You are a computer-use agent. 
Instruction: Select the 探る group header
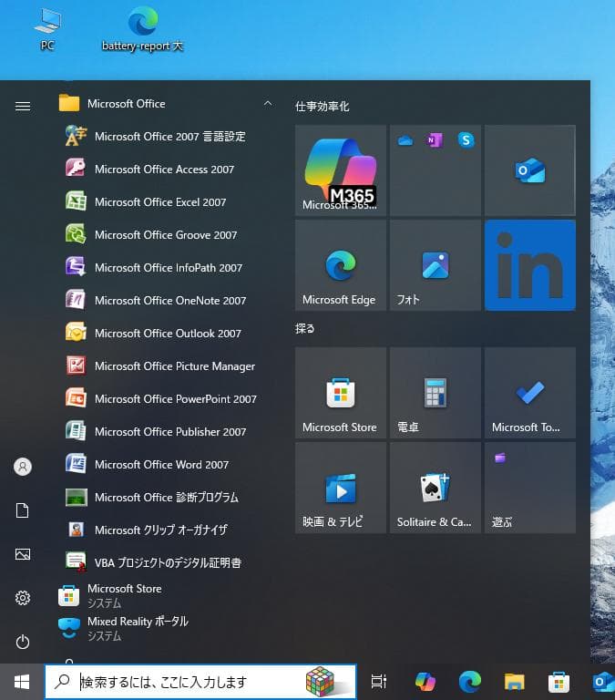point(305,328)
